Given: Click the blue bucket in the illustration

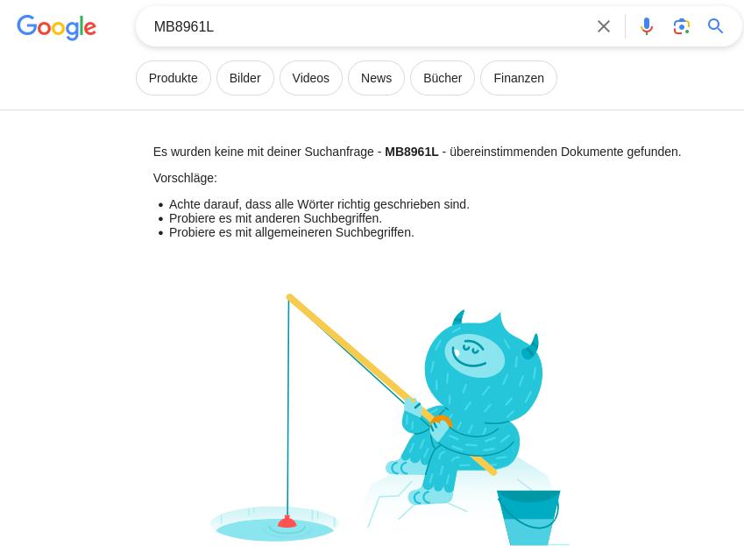Looking at the screenshot, I should coord(528,518).
